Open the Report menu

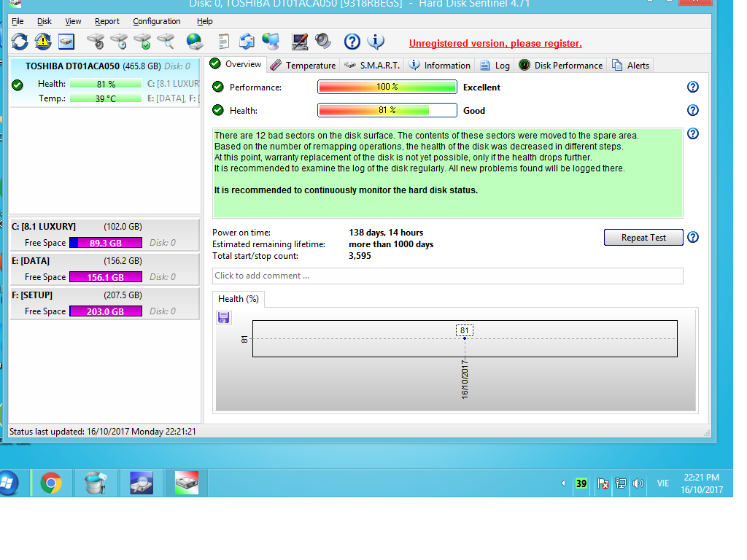pos(107,21)
